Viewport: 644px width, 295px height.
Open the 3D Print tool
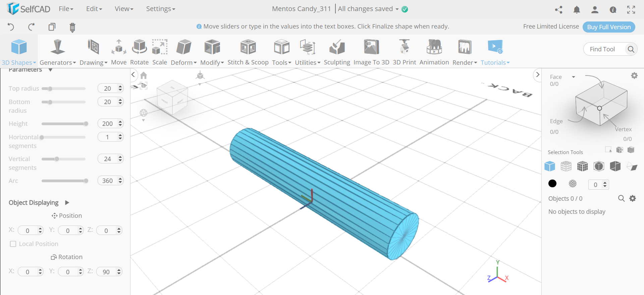pos(404,52)
